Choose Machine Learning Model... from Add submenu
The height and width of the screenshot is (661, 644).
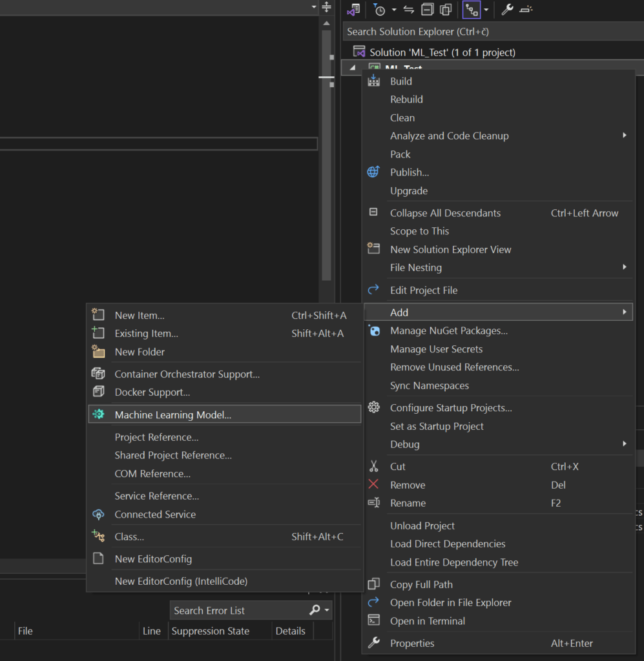coord(172,415)
